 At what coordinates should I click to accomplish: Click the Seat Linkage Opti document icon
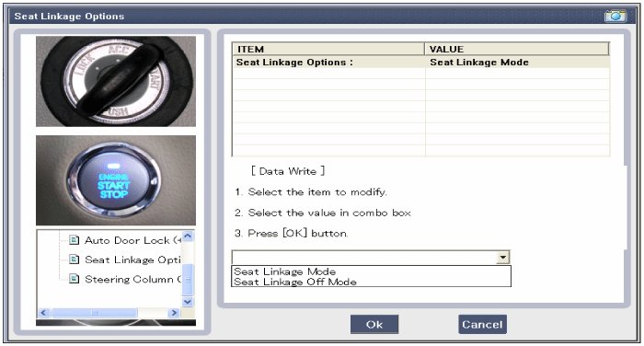click(x=74, y=259)
